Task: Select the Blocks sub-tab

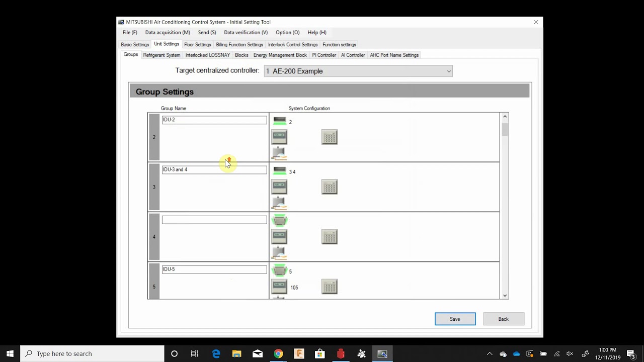Action: tap(242, 55)
